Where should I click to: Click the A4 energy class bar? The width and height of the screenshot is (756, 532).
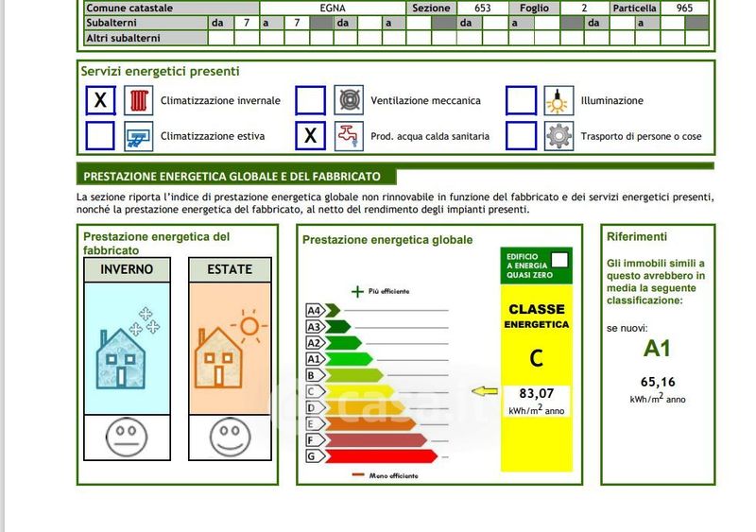333,310
